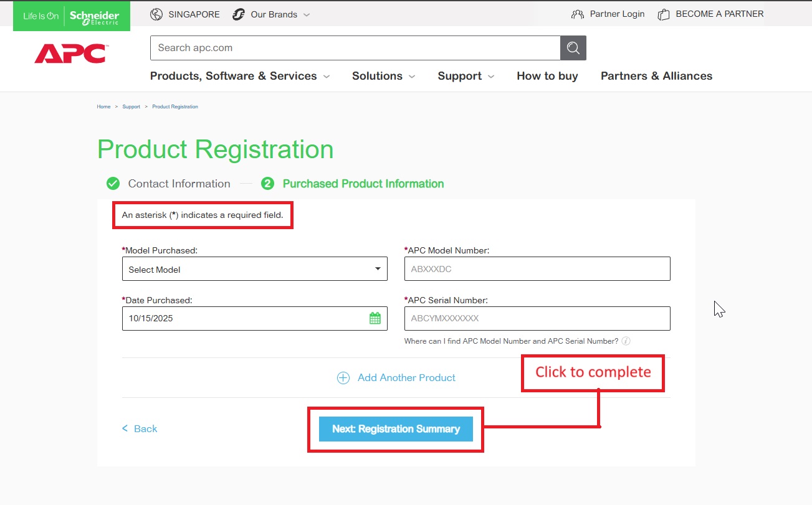Click the Become a Partner icon
This screenshot has height=505, width=812.
(x=664, y=14)
